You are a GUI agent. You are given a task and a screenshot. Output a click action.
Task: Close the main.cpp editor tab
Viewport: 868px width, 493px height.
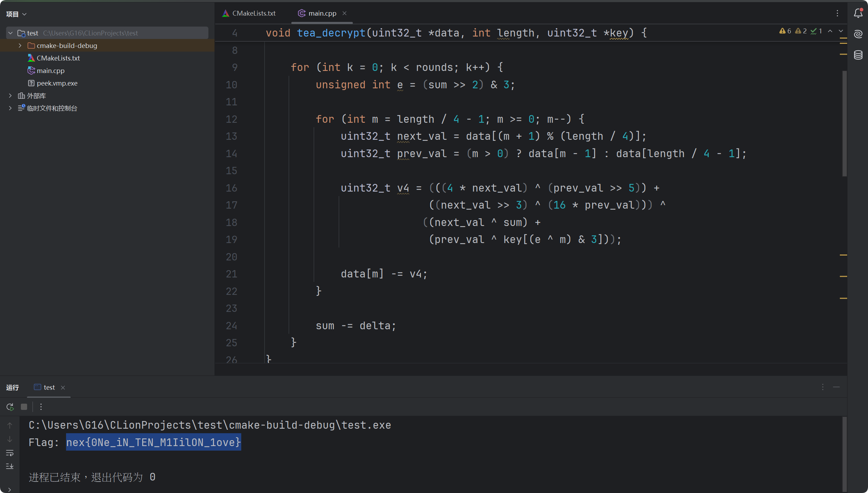click(x=344, y=14)
